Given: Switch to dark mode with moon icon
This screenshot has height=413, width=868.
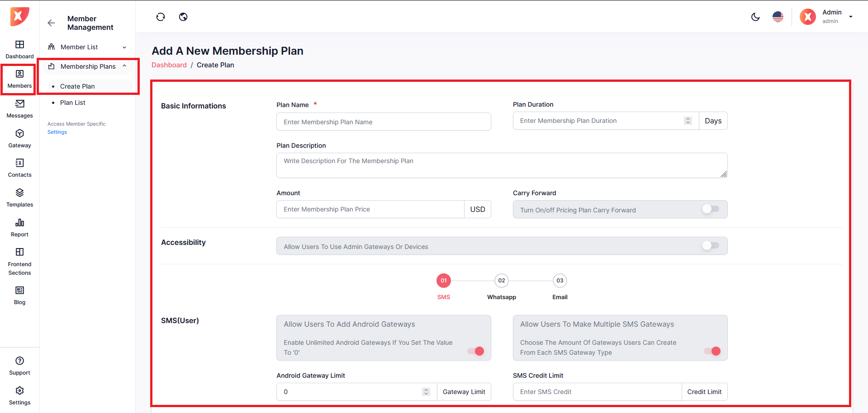Looking at the screenshot, I should pos(755,17).
